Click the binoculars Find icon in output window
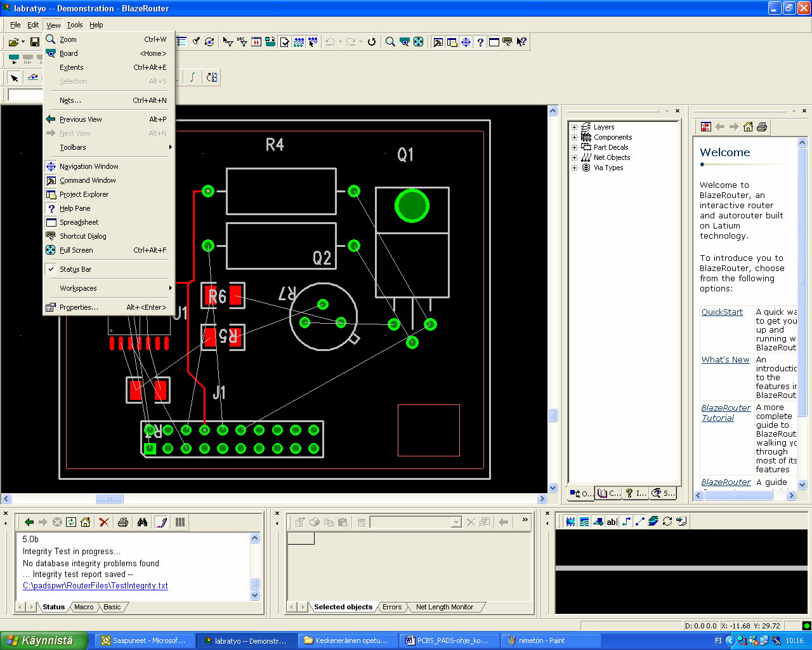Screen dimensions: 812x650 pyautogui.click(x=142, y=522)
